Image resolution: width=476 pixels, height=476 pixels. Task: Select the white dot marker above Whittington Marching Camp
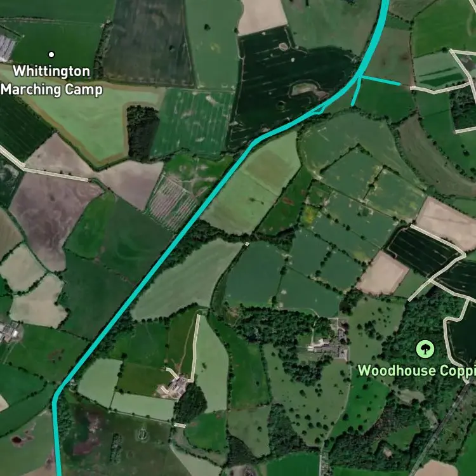(51, 55)
